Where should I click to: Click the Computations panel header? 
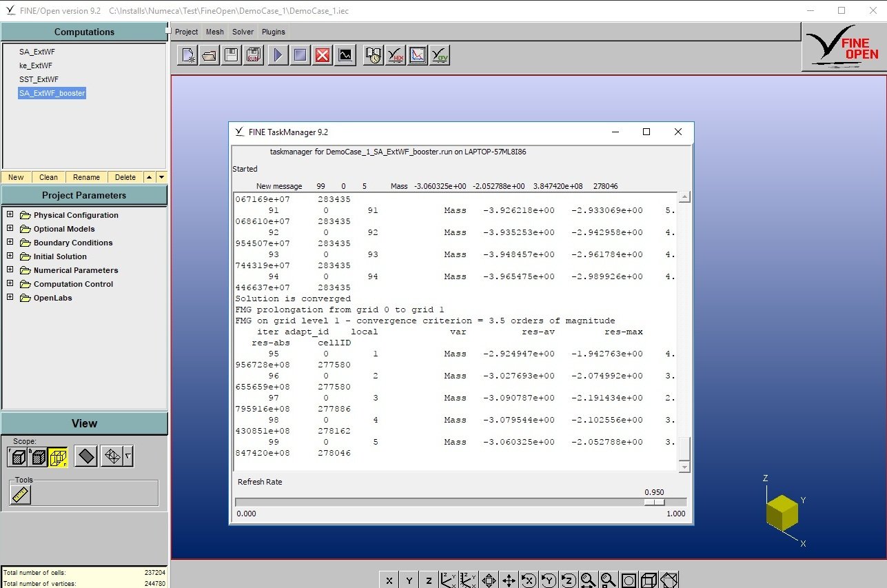(x=84, y=32)
